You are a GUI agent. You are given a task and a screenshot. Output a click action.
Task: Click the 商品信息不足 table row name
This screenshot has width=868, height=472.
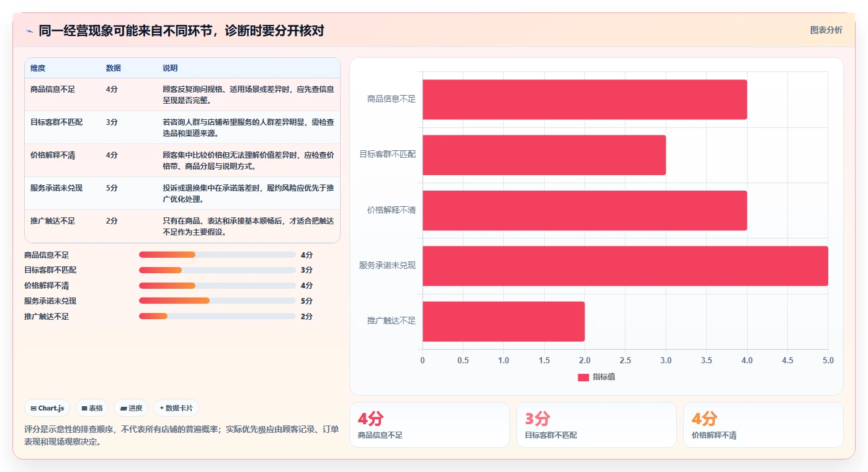point(53,89)
